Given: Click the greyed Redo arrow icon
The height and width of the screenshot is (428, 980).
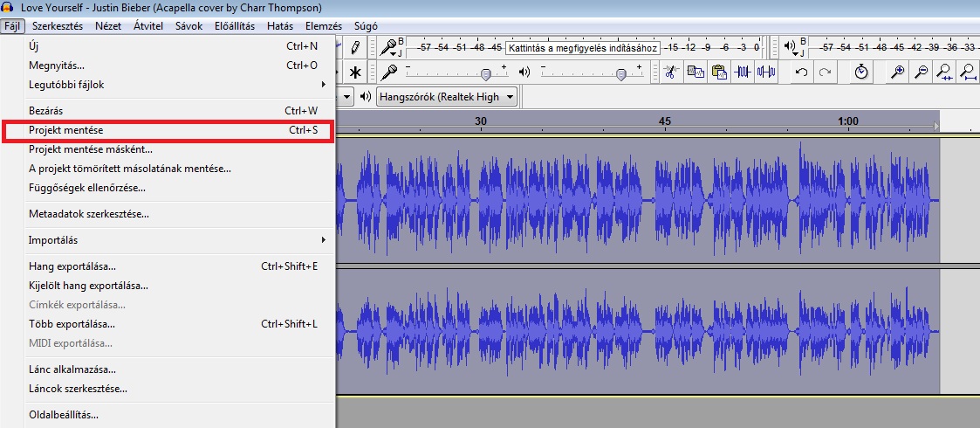Looking at the screenshot, I should tap(825, 72).
